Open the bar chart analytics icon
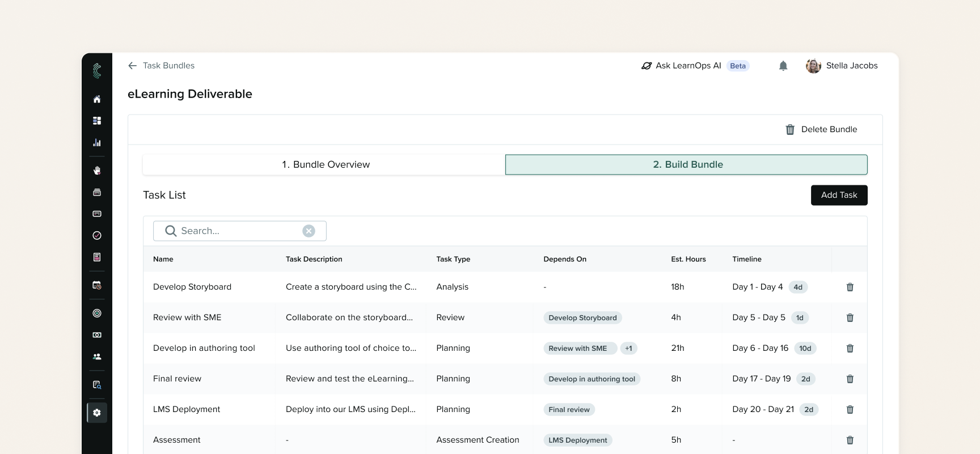980x454 pixels. coord(97,142)
